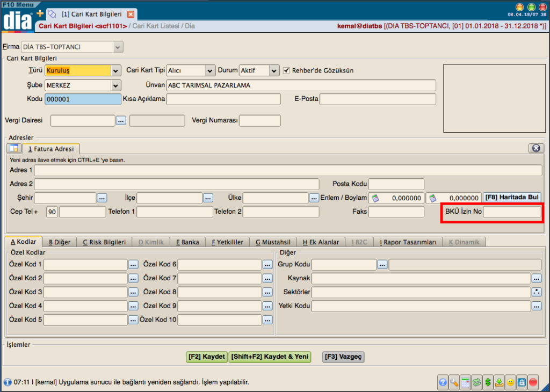Open the wrench settings icon

click(454, 382)
